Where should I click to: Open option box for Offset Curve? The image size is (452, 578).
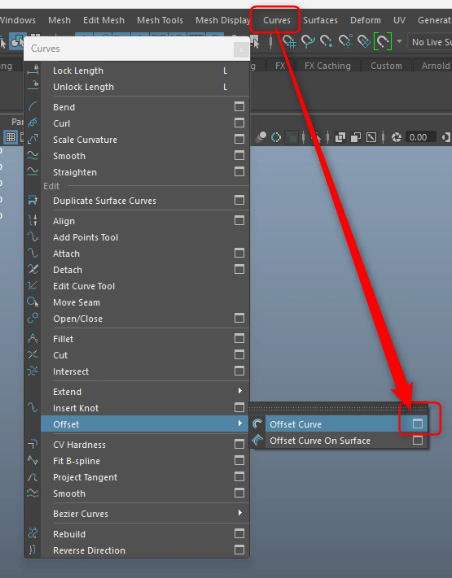pos(417,424)
